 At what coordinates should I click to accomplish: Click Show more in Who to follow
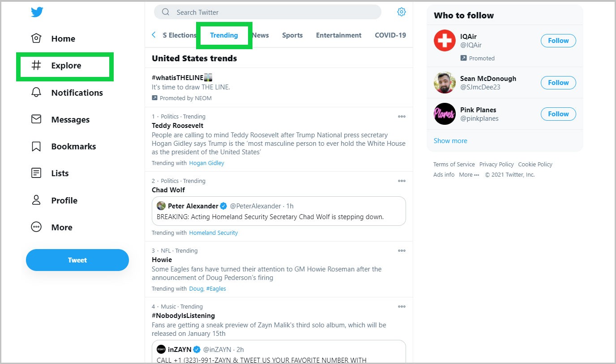pos(450,141)
